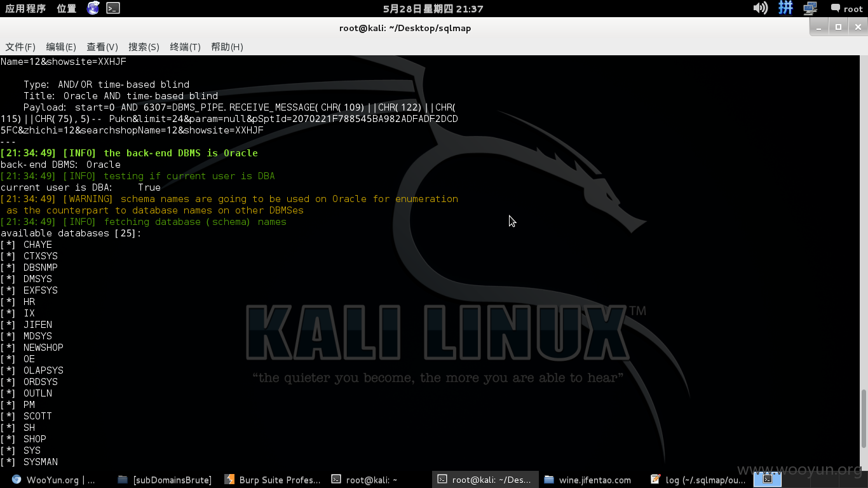Open the volume speaker icon

click(x=760, y=8)
